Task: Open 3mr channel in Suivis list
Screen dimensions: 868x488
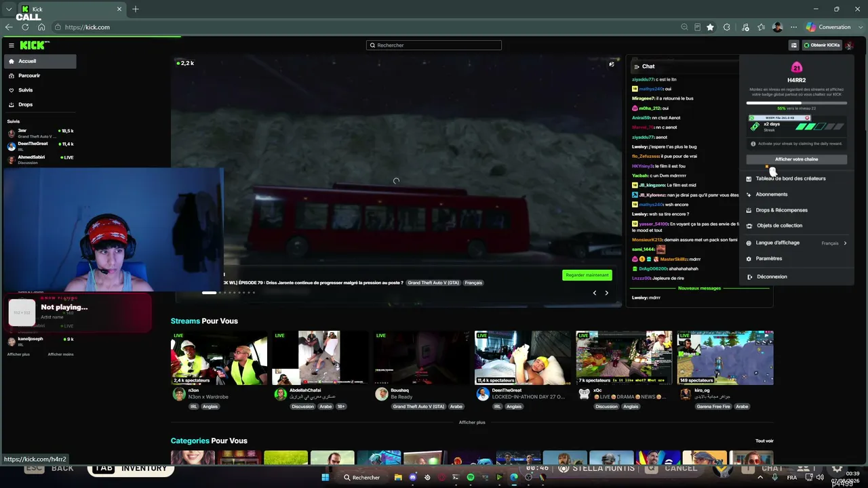Action: [40, 132]
